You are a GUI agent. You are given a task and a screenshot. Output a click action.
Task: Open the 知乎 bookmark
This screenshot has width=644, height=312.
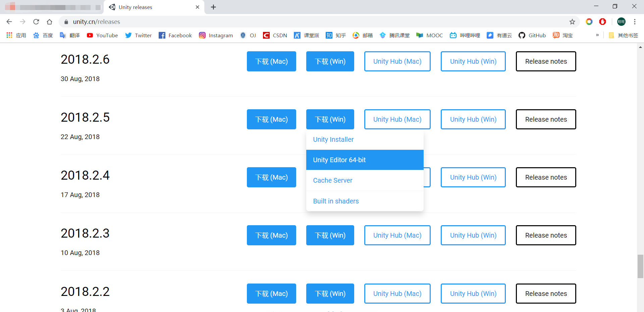click(x=336, y=35)
